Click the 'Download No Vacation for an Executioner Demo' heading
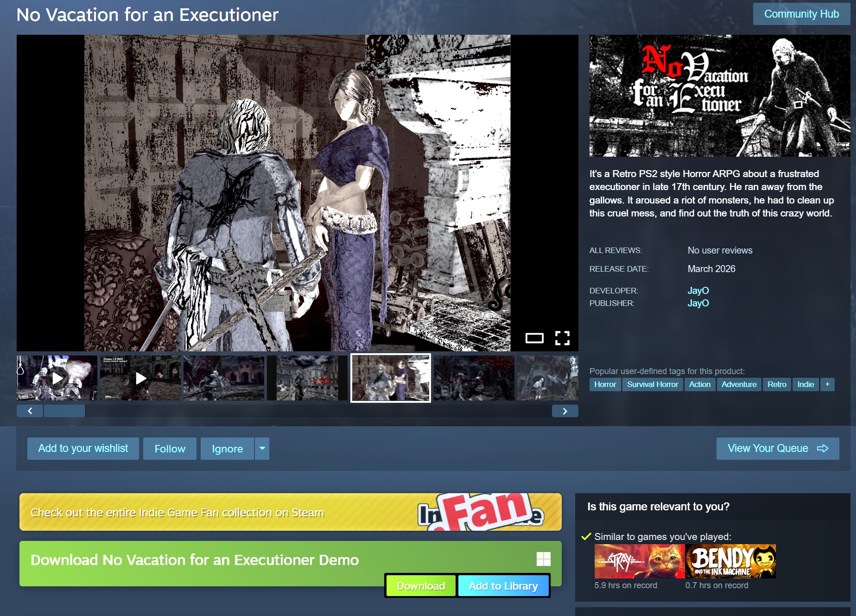856x616 pixels. click(195, 560)
